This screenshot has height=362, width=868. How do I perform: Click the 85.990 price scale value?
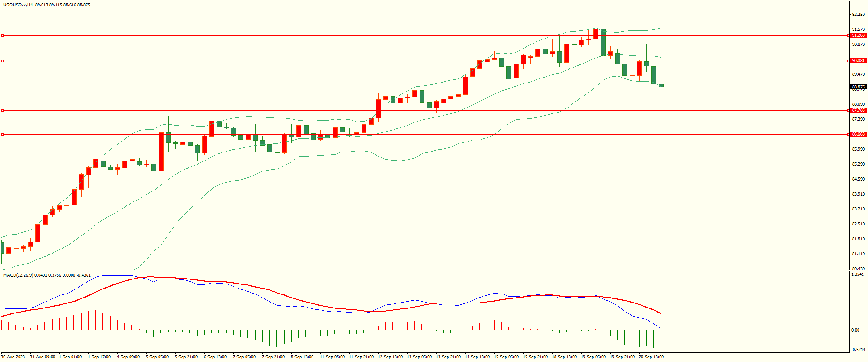click(x=858, y=149)
